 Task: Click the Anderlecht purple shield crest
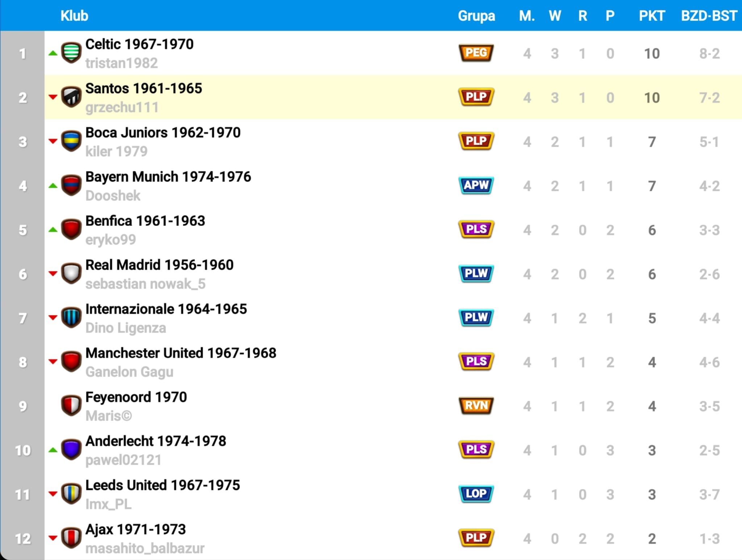click(x=71, y=450)
